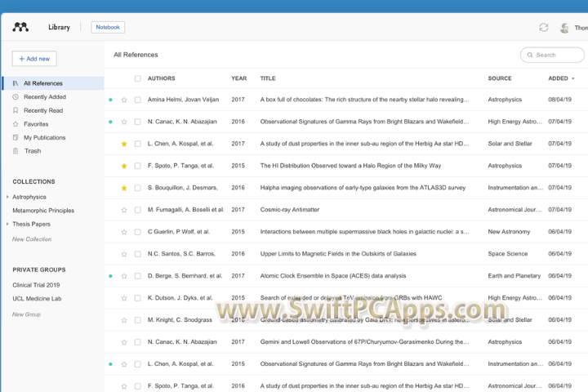Star the D. Berge reference
This screenshot has width=588, height=392.
click(x=124, y=276)
